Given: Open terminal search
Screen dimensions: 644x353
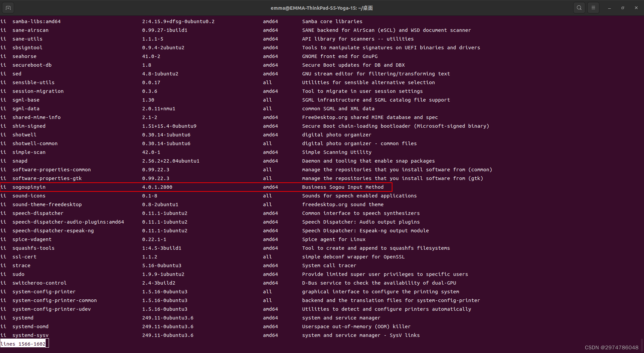Looking at the screenshot, I should pos(579,8).
